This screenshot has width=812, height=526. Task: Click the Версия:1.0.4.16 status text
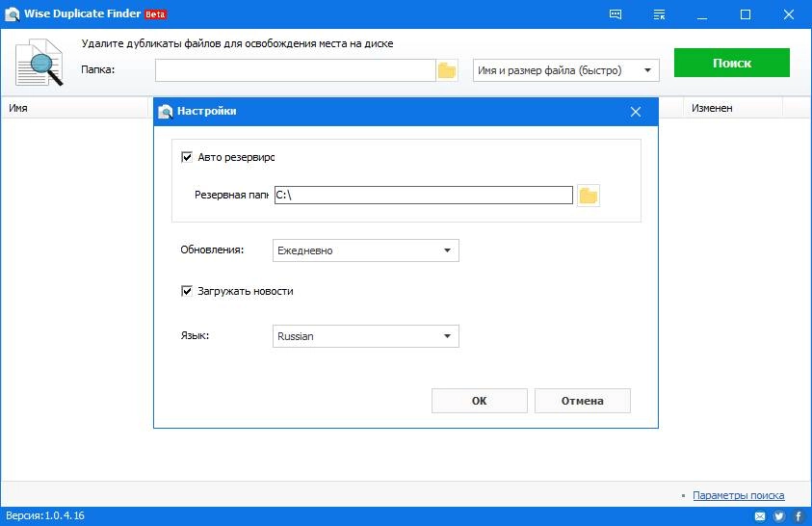[45, 515]
